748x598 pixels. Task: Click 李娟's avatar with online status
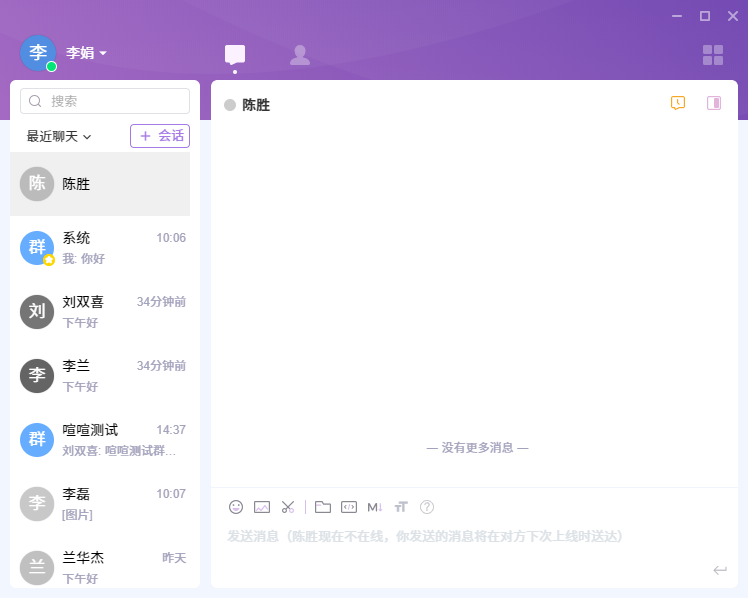pos(38,53)
